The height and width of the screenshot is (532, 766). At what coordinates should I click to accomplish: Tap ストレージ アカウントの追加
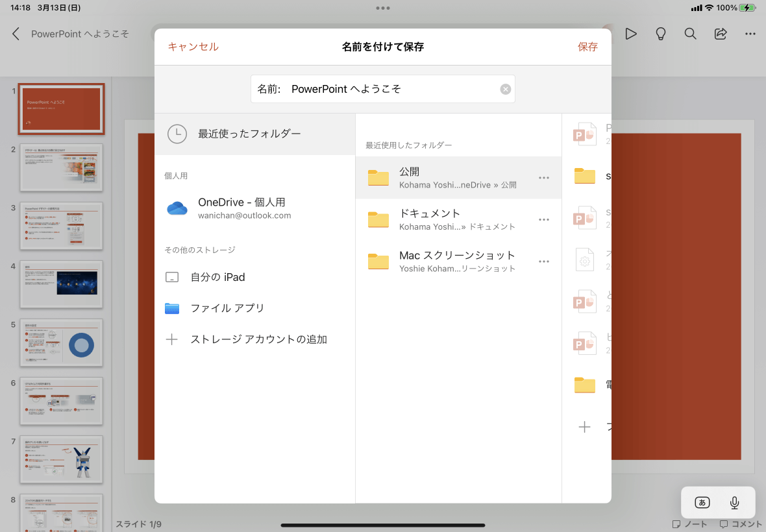click(x=254, y=339)
